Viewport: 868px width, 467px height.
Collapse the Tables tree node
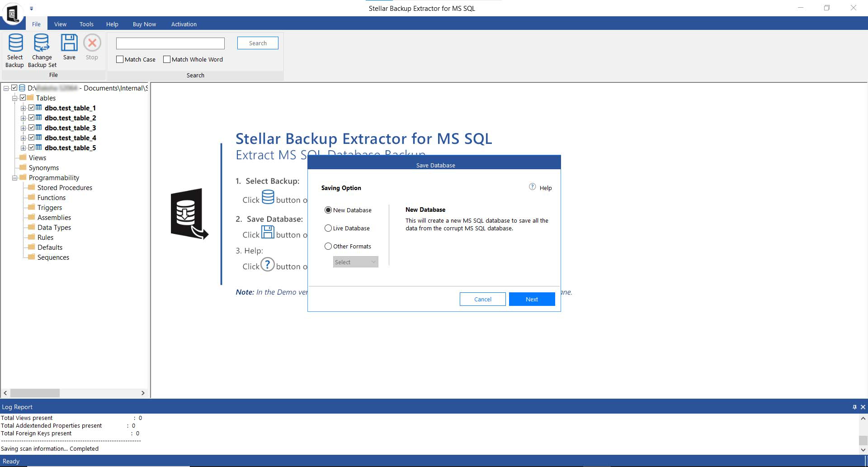(14, 98)
